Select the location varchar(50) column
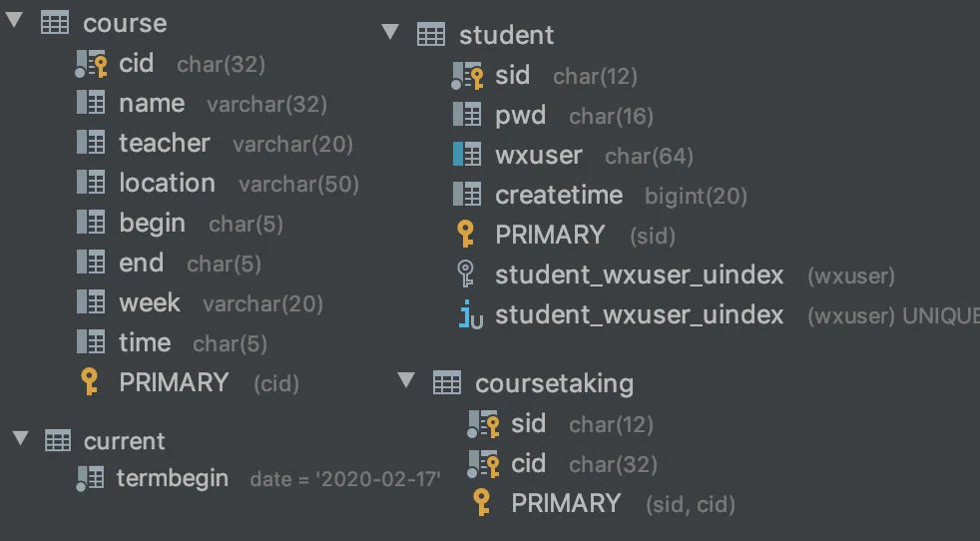980x541 pixels. tap(219, 184)
